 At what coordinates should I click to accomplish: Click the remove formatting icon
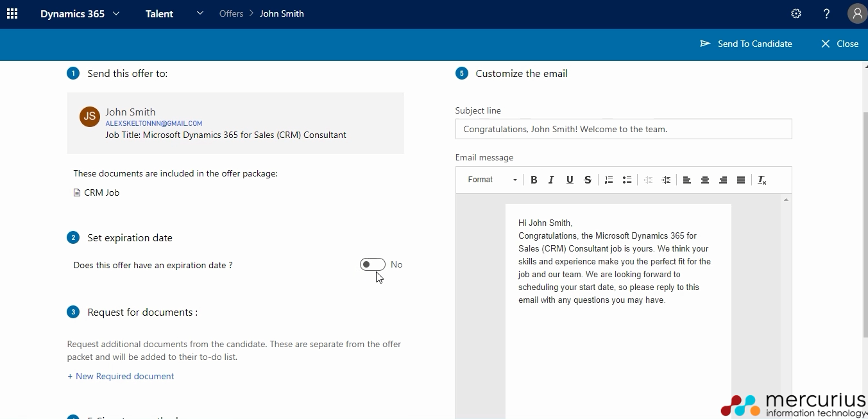[x=762, y=180]
